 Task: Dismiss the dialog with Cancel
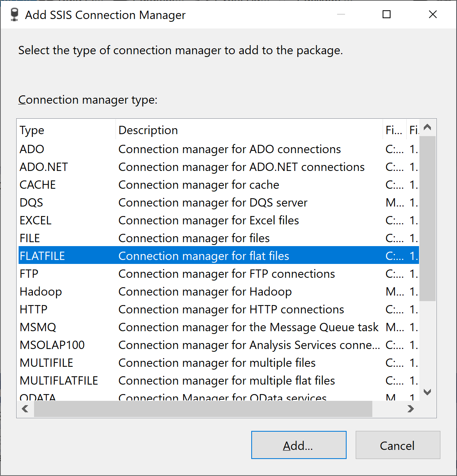(397, 445)
